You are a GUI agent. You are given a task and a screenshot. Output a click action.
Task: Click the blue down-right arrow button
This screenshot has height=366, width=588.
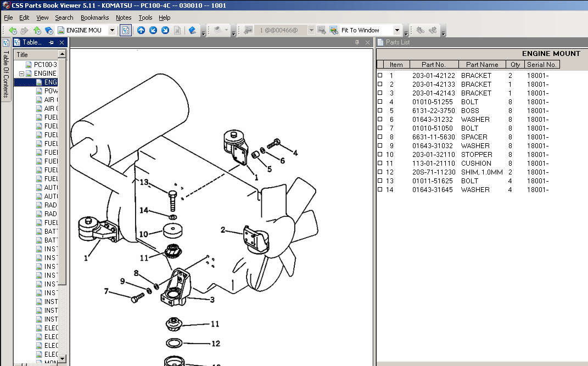[x=165, y=30]
